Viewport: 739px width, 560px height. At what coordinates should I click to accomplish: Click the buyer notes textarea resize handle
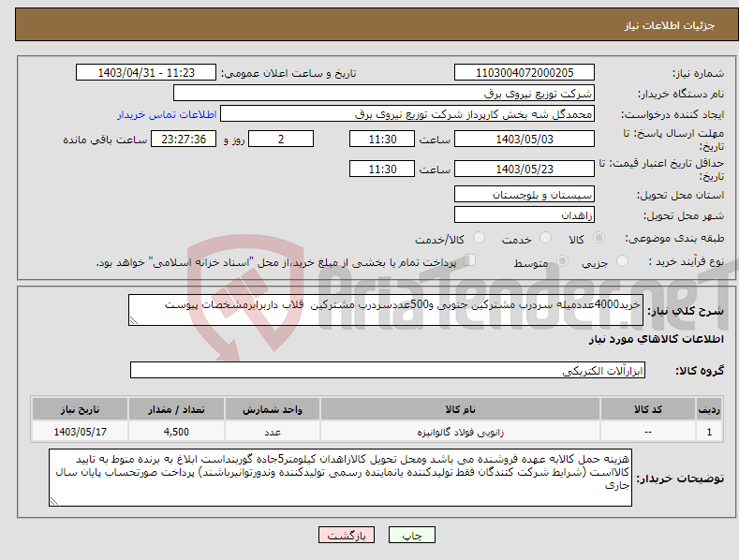[53, 502]
